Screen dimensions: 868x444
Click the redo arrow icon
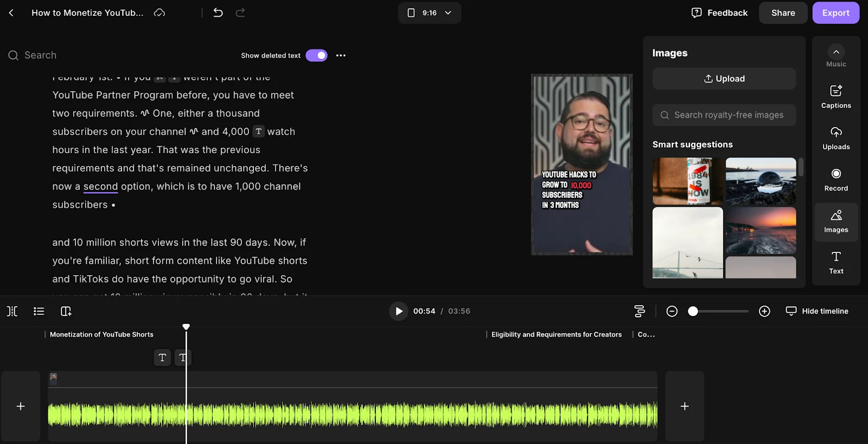(x=240, y=12)
